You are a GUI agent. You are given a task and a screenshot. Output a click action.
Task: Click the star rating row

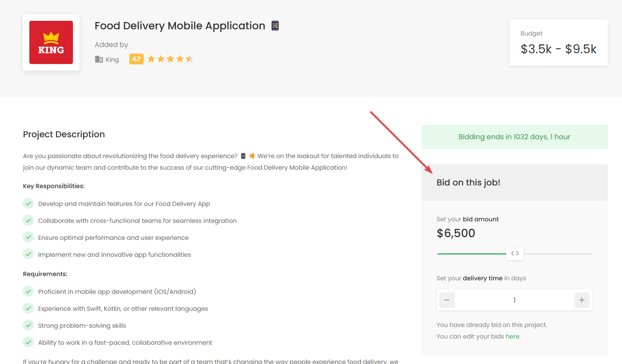(170, 59)
